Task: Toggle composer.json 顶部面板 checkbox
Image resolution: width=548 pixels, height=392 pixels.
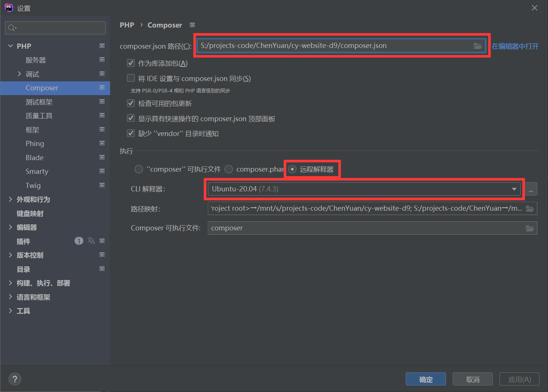Action: tap(131, 118)
